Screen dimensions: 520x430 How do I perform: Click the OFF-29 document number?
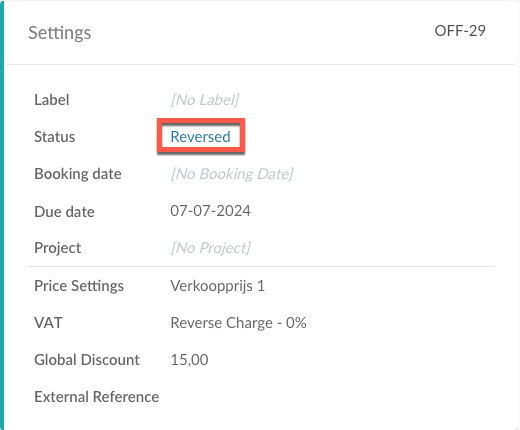click(460, 31)
